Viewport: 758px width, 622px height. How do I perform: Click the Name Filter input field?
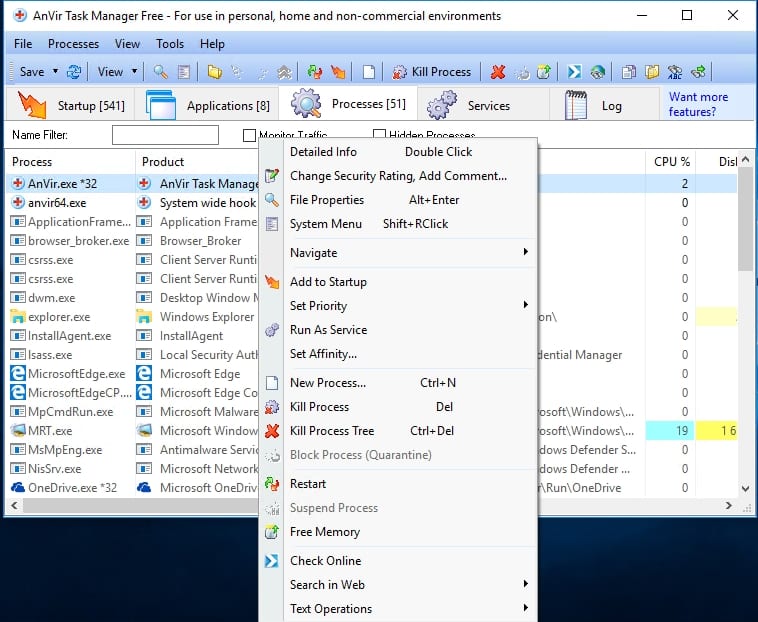tap(165, 135)
